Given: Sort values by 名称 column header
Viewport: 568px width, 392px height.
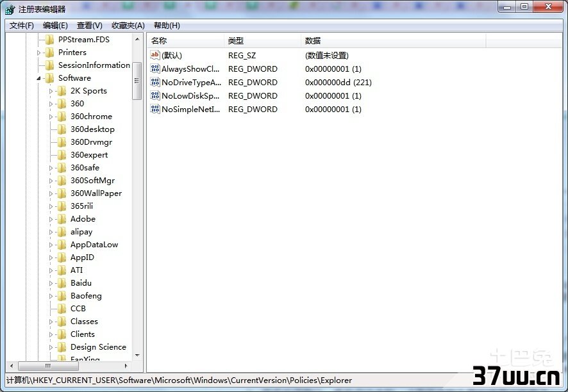Looking at the screenshot, I should [185, 40].
